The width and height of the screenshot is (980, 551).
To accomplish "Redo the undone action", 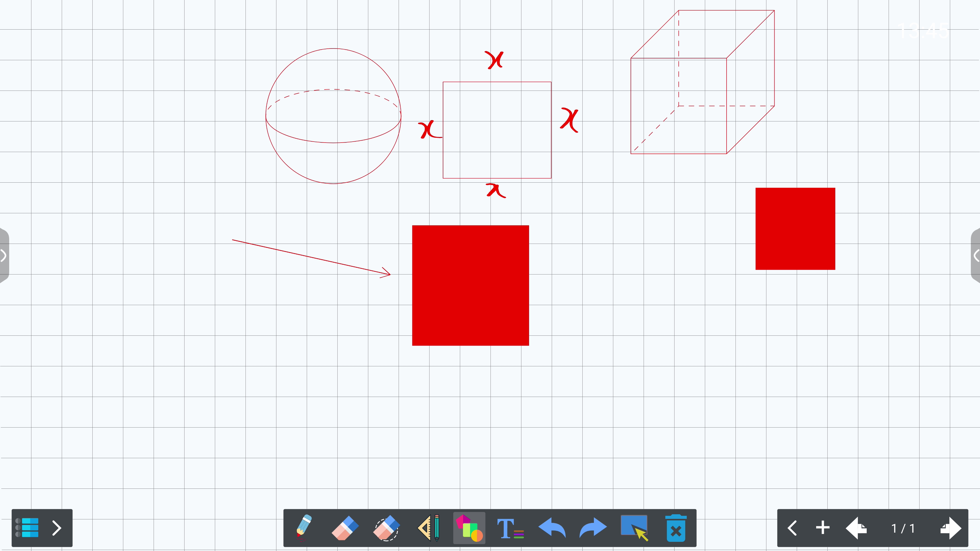I will (x=593, y=528).
